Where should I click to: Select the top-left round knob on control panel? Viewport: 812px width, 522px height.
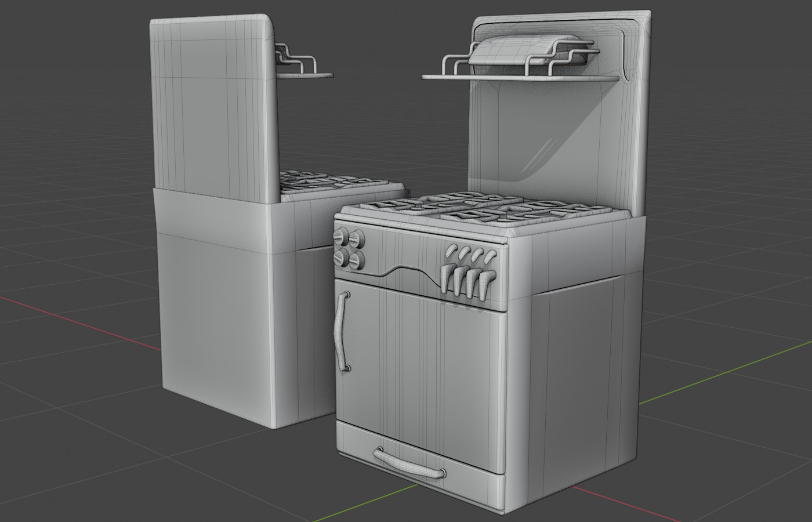(x=342, y=237)
